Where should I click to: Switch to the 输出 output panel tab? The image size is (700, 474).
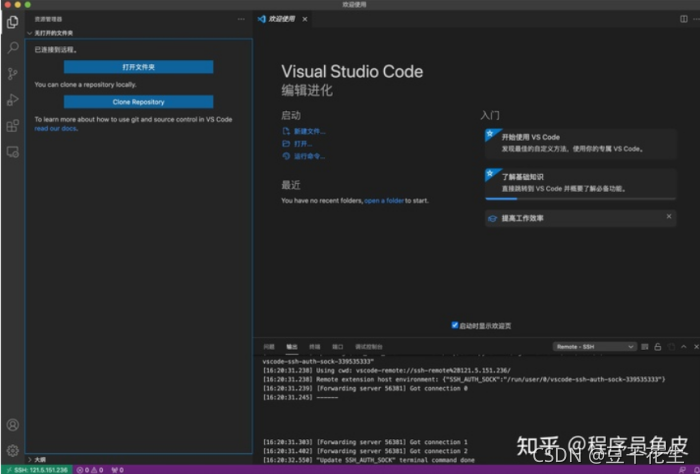292,347
